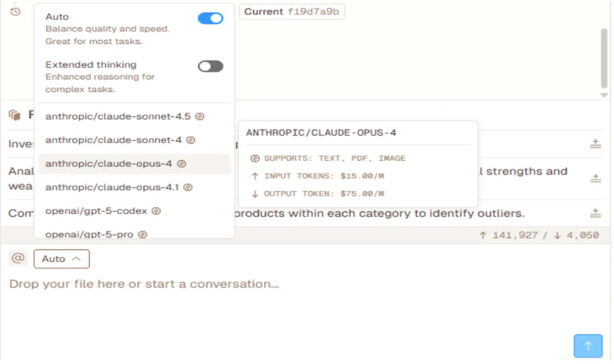Click the scrollbar down arrow on right
Viewport: 614px width, 364px height.
(x=603, y=95)
